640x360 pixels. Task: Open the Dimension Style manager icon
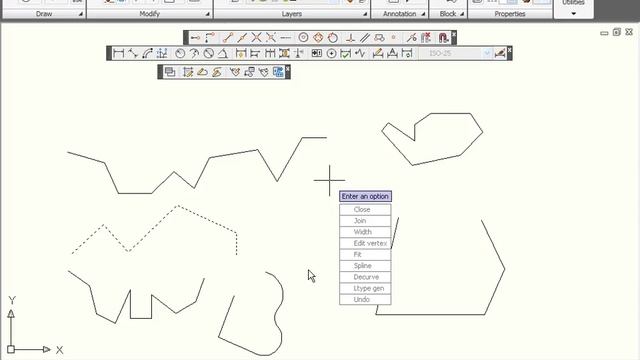pyautogui.click(x=500, y=53)
